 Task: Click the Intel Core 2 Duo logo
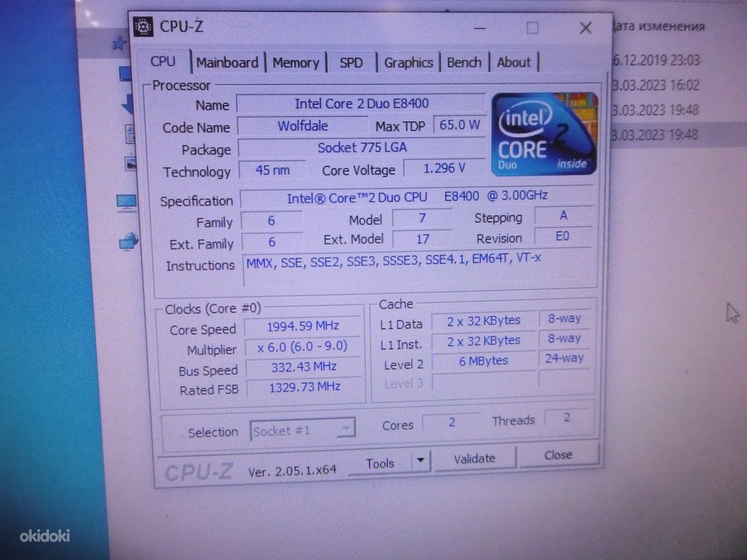[x=544, y=133]
